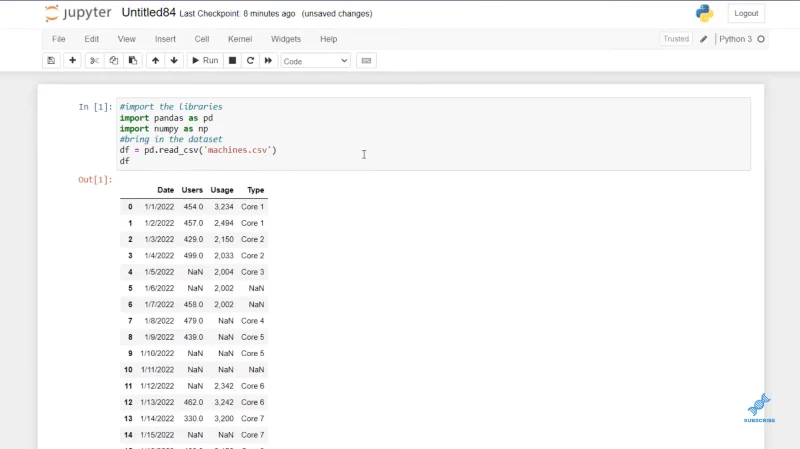Open the command palette keyboard icon
The width and height of the screenshot is (800, 449).
pyautogui.click(x=366, y=61)
